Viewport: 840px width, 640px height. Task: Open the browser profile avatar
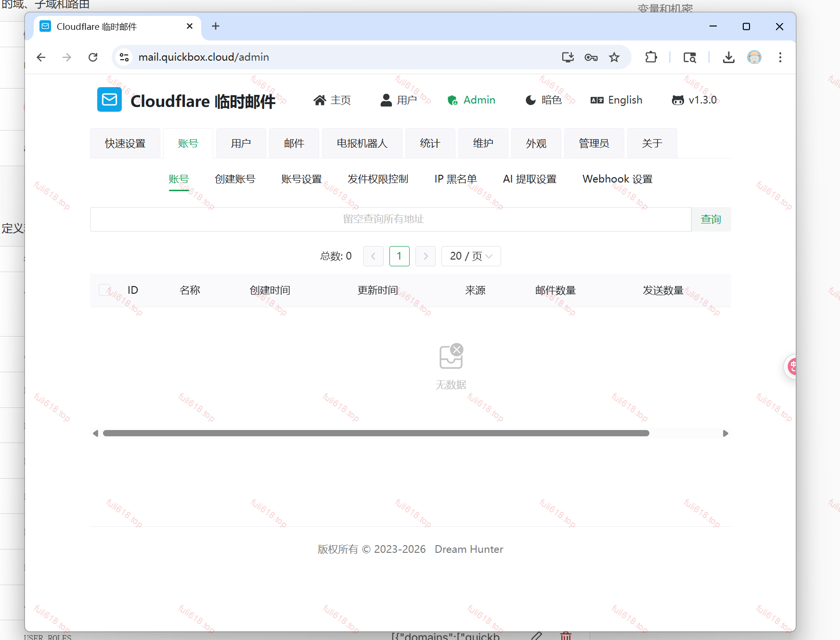tap(754, 57)
